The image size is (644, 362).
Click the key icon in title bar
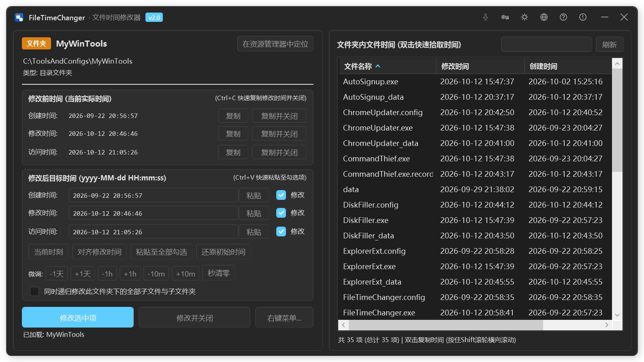coord(505,17)
